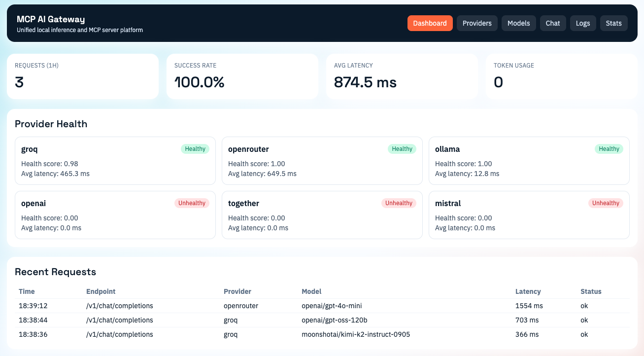Click the 100.0% success rate value
This screenshot has width=644, height=356.
pos(200,82)
